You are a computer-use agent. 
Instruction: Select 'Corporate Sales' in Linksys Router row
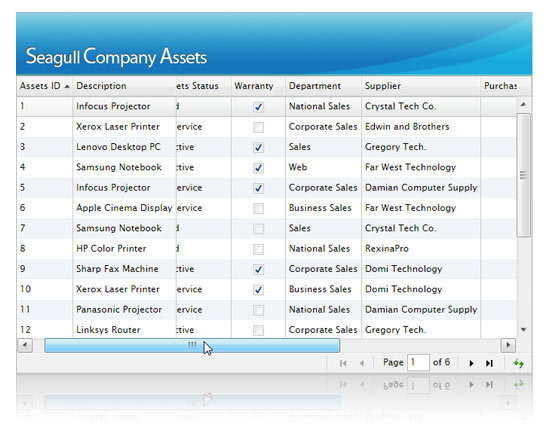(323, 330)
